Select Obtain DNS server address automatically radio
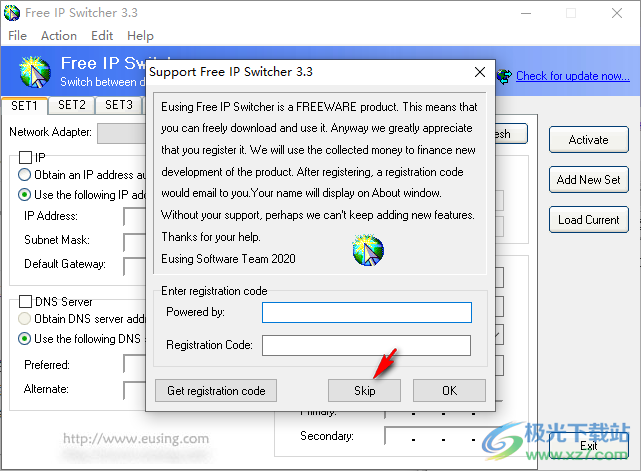Screen dimensions: 641x471 [x=25, y=318]
